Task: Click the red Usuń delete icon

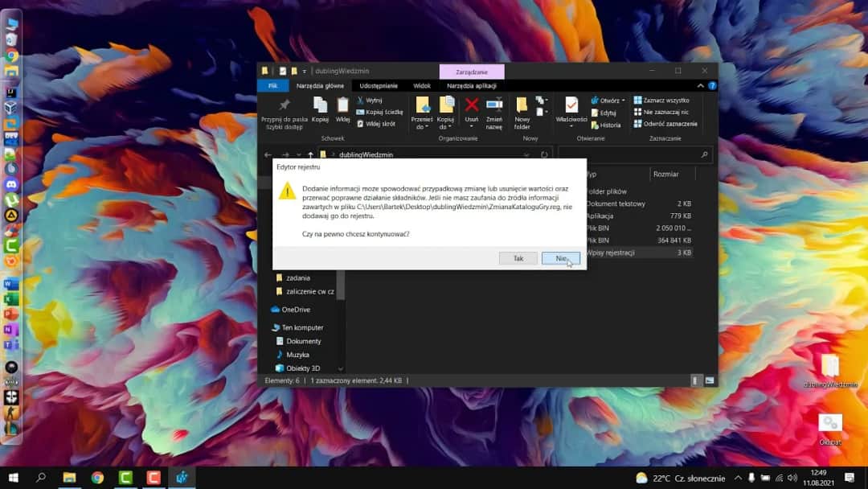Action: pos(472,105)
